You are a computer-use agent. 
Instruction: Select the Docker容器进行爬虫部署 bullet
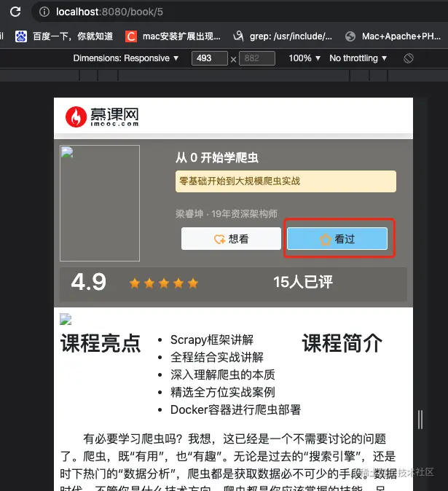pyautogui.click(x=235, y=410)
